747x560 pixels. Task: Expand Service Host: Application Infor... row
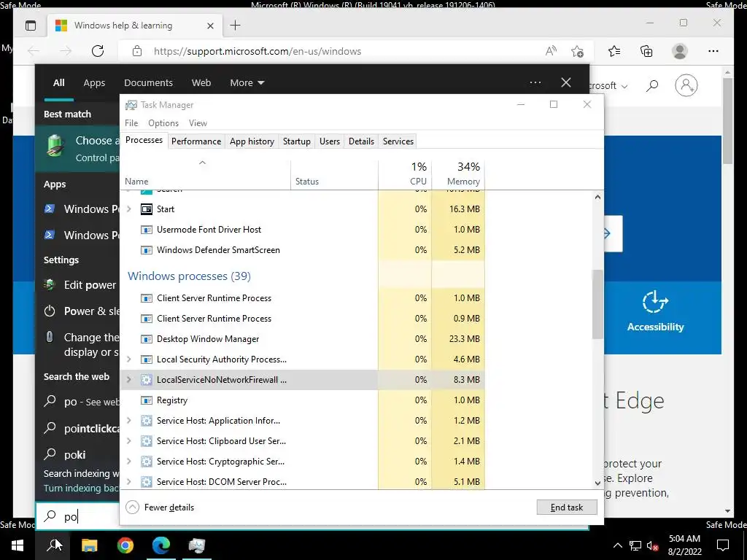click(x=128, y=421)
